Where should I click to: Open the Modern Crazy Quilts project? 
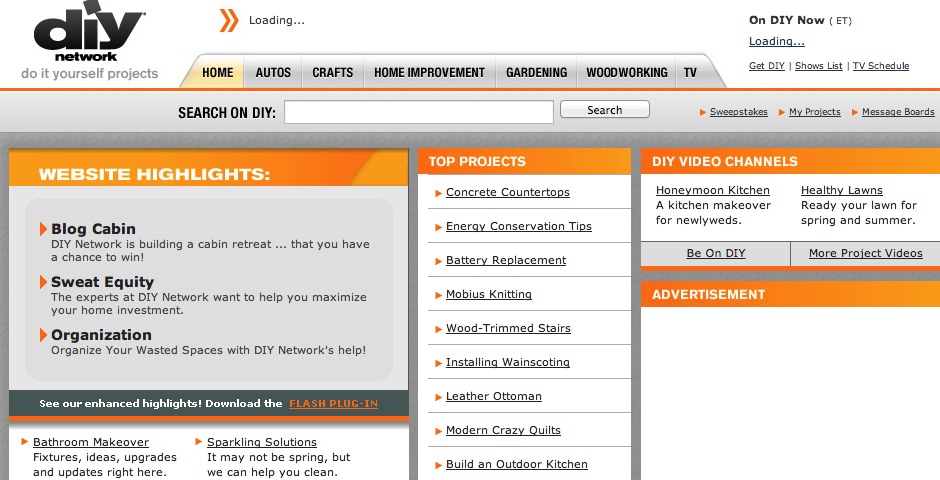pos(503,430)
